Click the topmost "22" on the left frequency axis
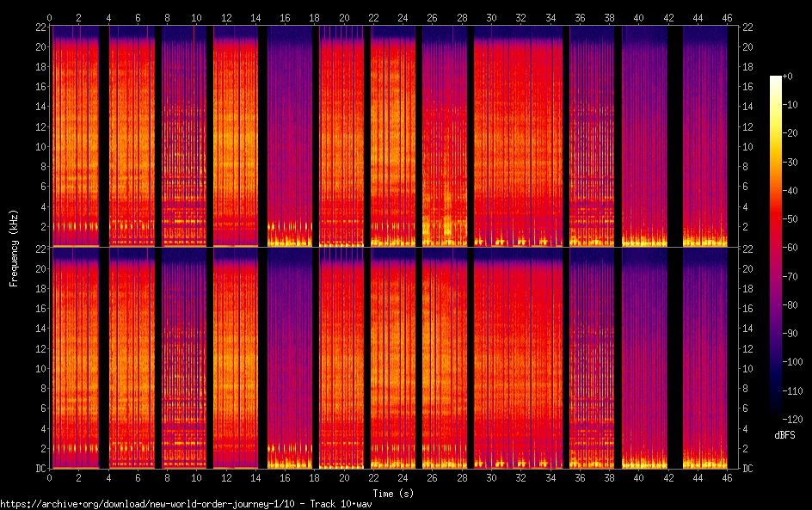Screen dimensions: 812x510 click(x=40, y=28)
